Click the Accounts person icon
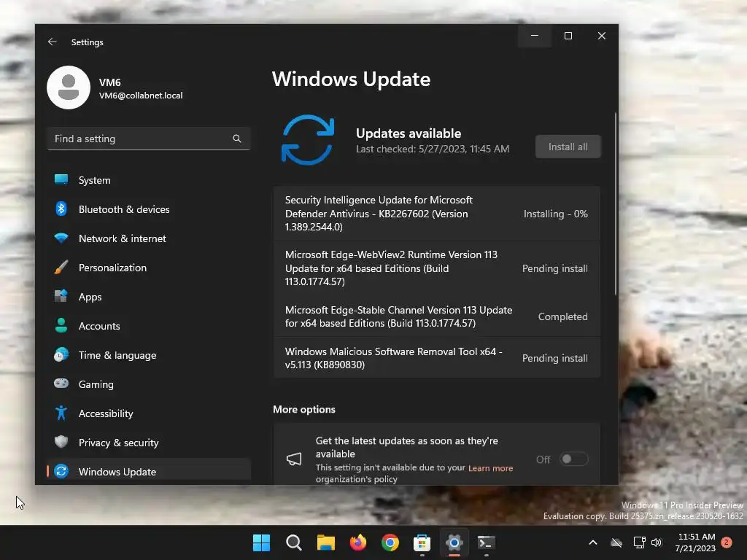747x560 pixels. [61, 325]
